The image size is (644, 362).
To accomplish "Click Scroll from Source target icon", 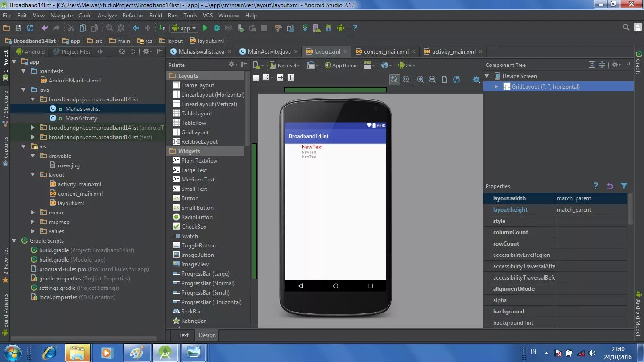I will (x=122, y=51).
